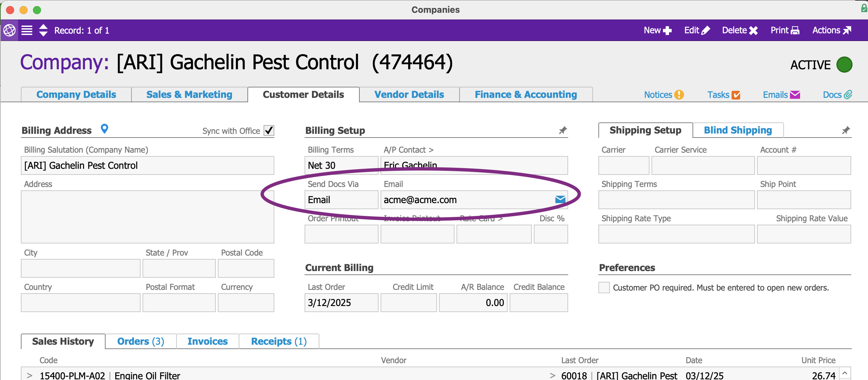Click the Edit button in toolbar
Viewport: 868px width, 380px height.
click(697, 30)
